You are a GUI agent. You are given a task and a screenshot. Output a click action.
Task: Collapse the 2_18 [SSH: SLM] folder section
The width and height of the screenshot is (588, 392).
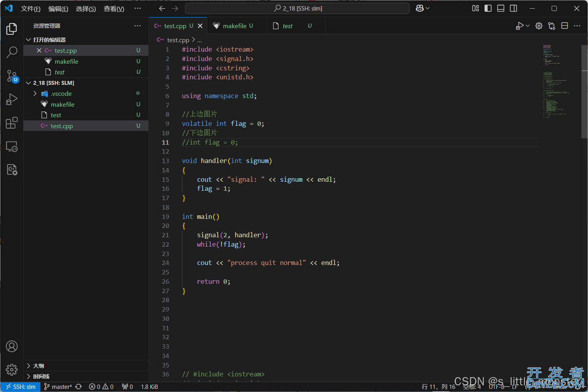(29, 83)
